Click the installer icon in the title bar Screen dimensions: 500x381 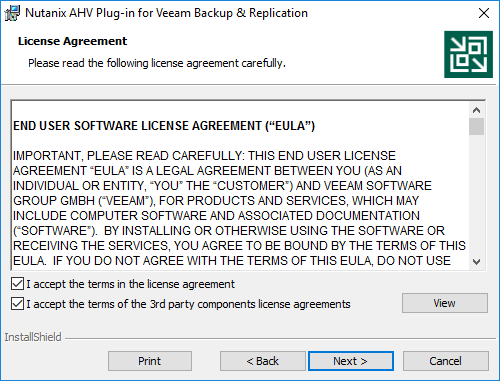13,13
